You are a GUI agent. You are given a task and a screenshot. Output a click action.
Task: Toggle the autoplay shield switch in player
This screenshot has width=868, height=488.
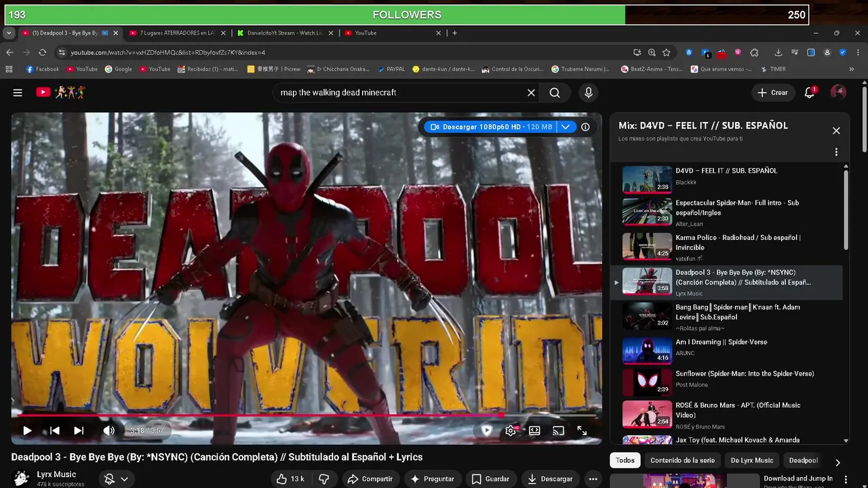point(487,430)
